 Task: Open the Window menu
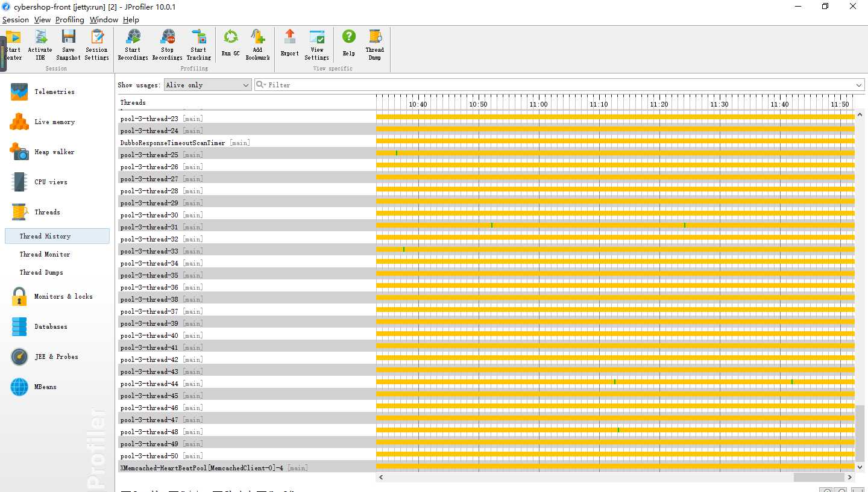(x=104, y=20)
